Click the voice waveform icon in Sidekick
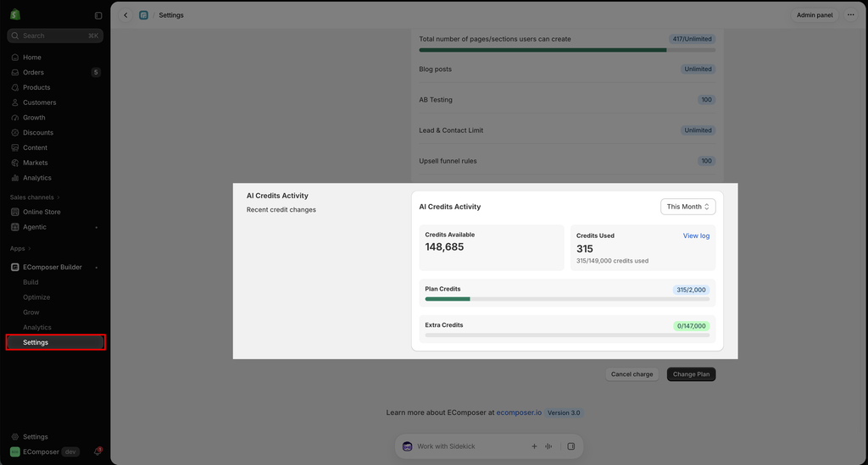The image size is (868, 465). point(548,446)
